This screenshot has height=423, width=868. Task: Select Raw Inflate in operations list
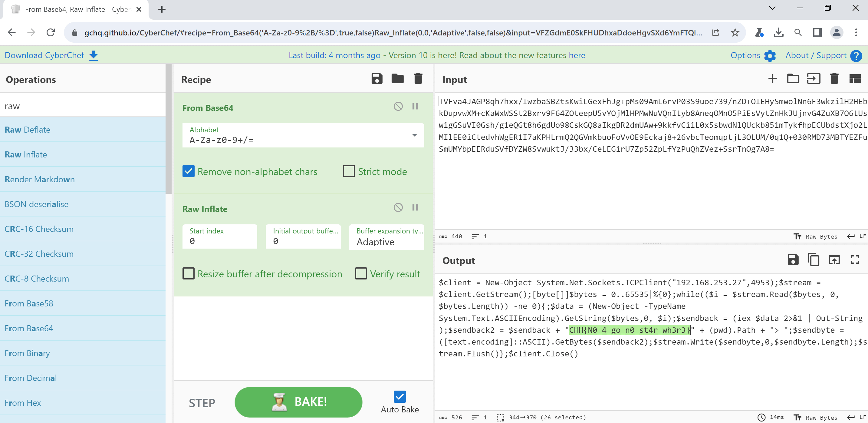[x=83, y=154]
